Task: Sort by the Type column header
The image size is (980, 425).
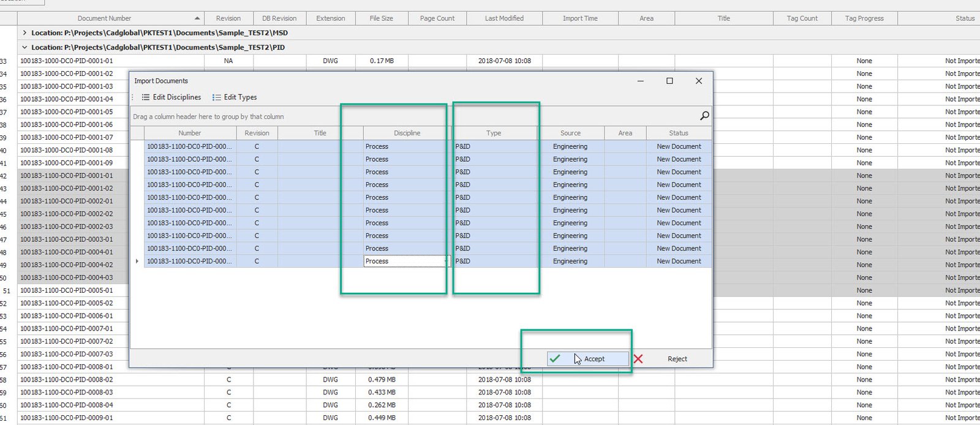Action: coord(494,133)
